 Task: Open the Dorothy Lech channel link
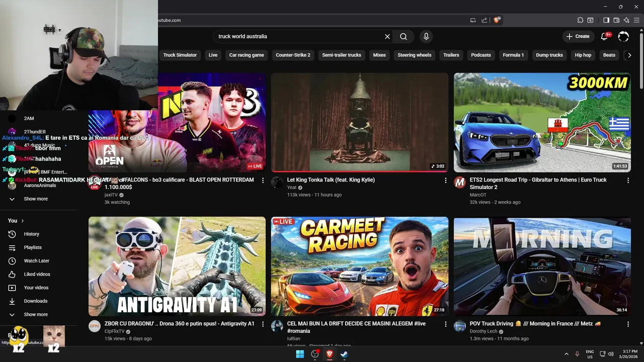click(x=484, y=331)
